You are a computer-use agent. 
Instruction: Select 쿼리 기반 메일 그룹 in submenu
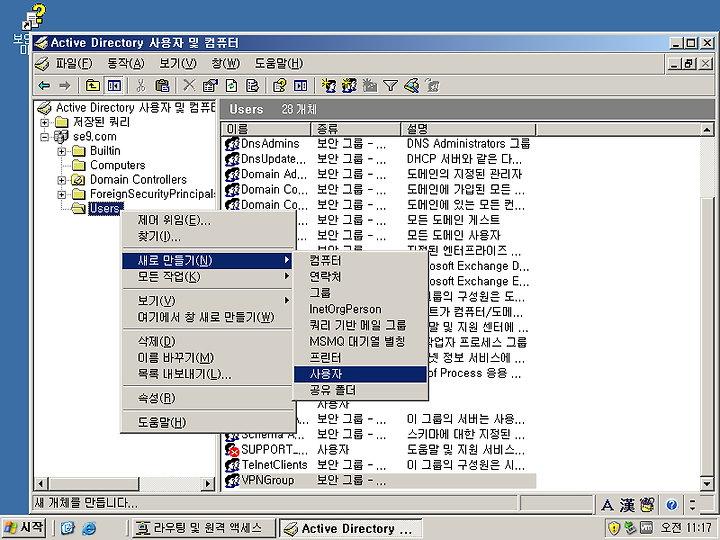pos(360,325)
